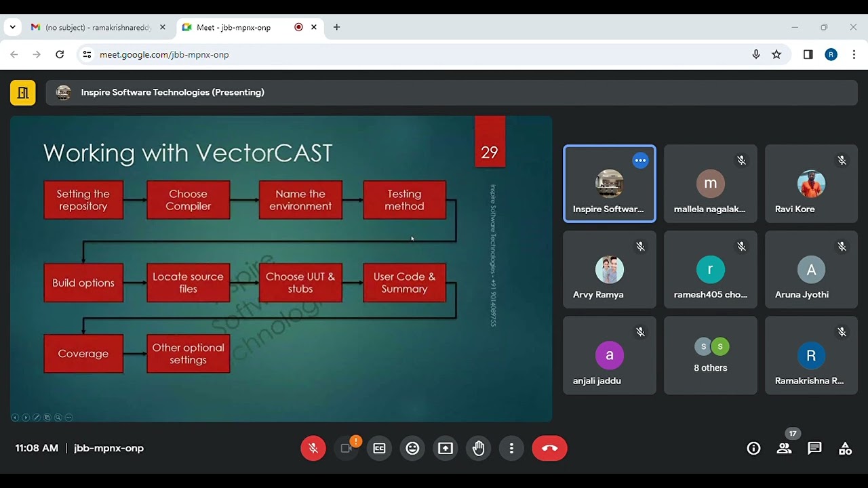
Task: Select the Inspire Software participant tile
Action: click(610, 184)
